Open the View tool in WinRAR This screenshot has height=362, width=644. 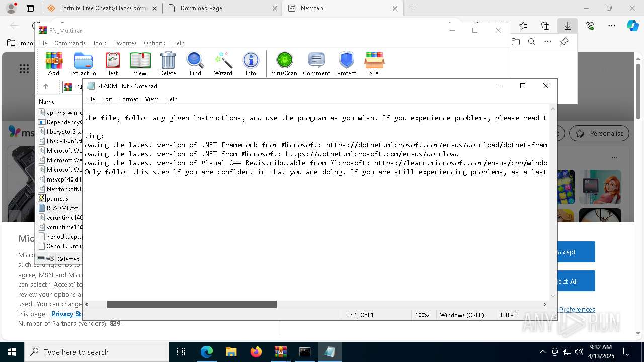(140, 64)
